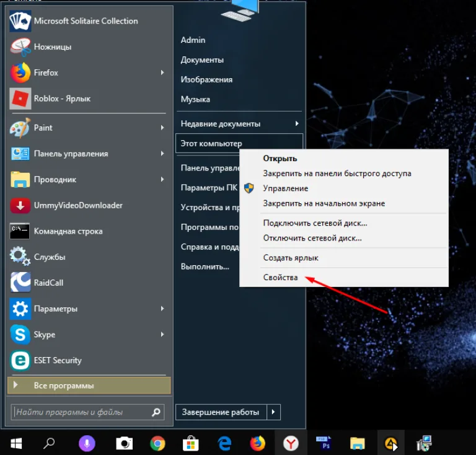Open ESET Security icon
476x455 pixels.
(20, 360)
